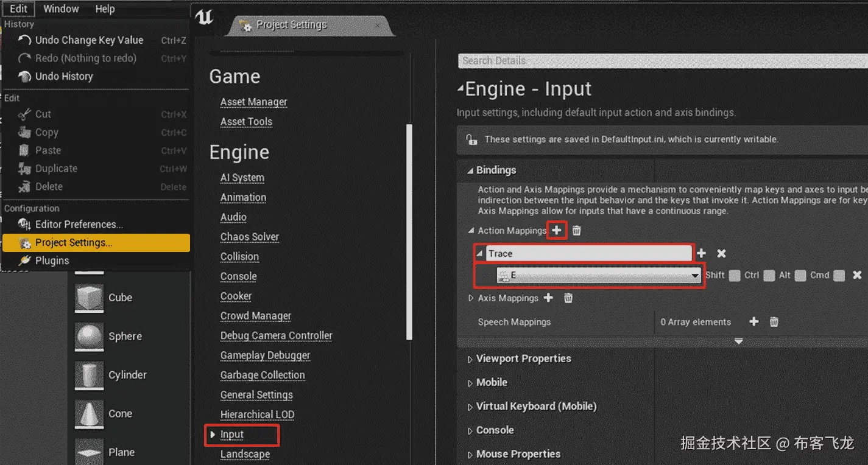Collapse the Action Mappings list

click(x=471, y=231)
